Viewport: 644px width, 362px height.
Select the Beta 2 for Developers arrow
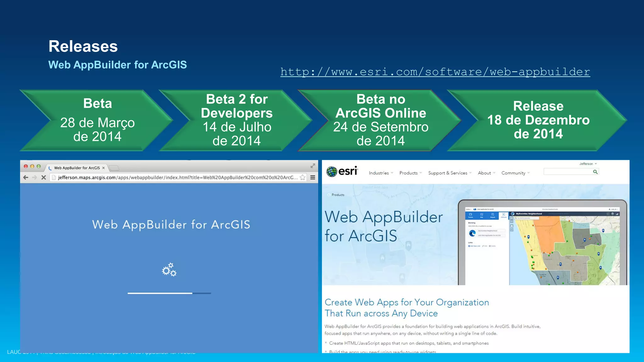[236, 120]
